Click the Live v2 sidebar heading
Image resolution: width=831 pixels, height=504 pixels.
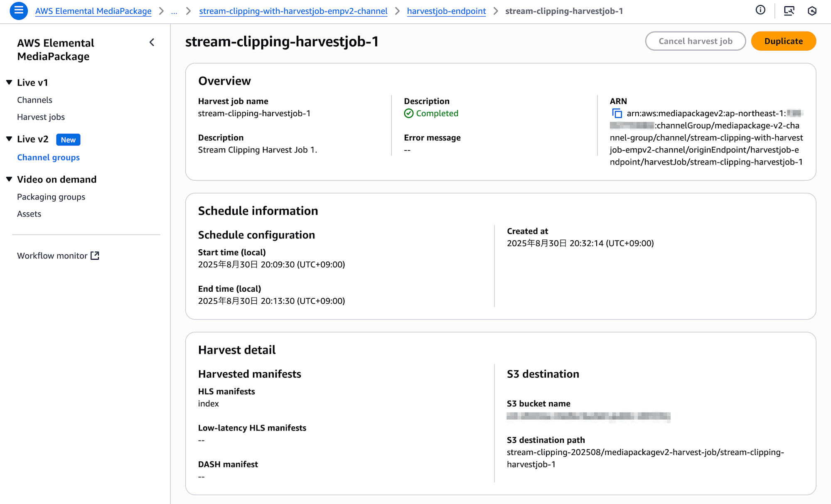coord(33,139)
